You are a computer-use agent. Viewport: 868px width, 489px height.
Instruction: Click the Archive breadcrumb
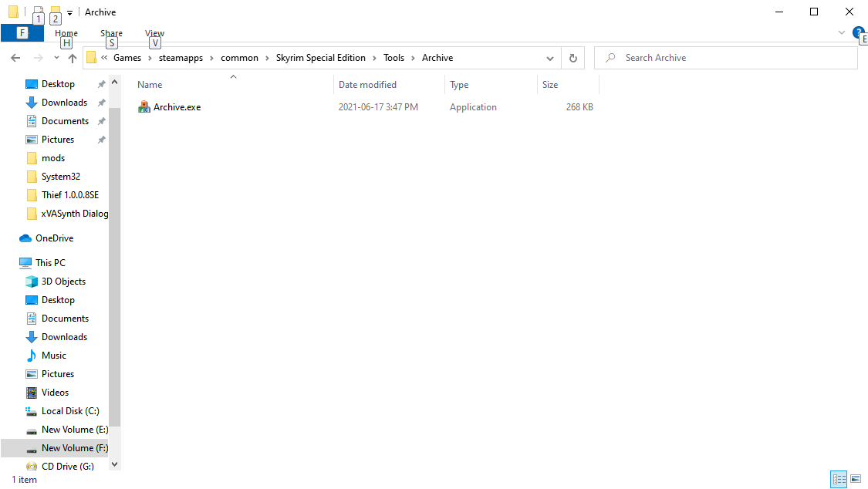click(437, 58)
